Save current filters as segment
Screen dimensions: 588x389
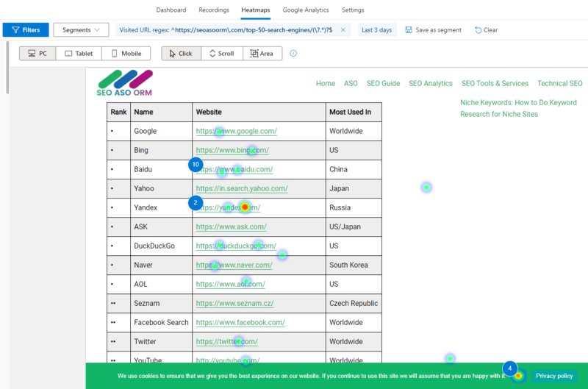pyautogui.click(x=433, y=30)
